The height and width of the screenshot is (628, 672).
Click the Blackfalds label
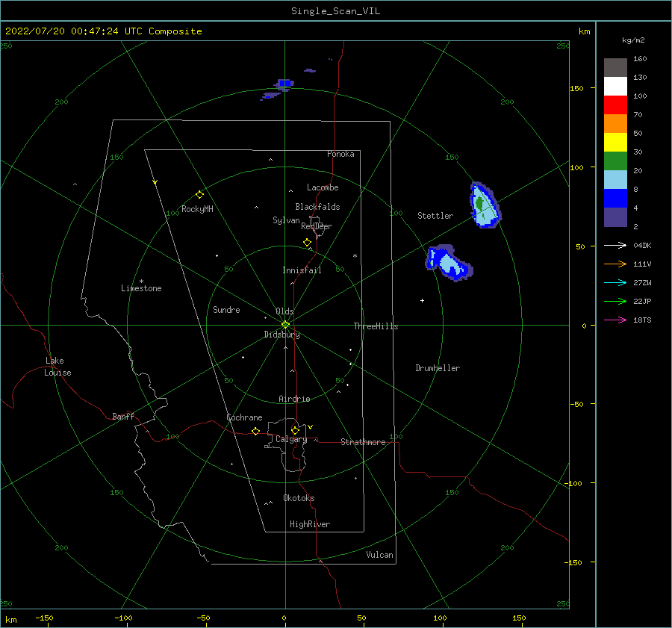[317, 207]
